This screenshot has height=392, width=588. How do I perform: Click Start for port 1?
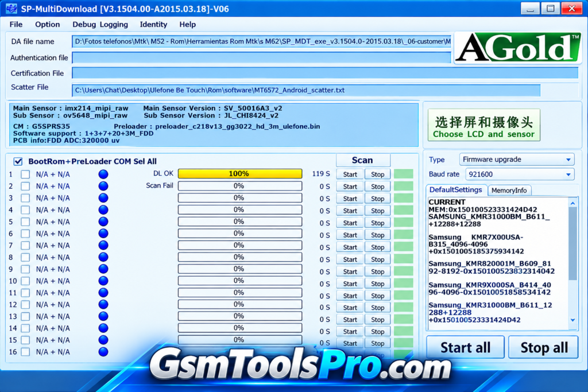click(350, 174)
